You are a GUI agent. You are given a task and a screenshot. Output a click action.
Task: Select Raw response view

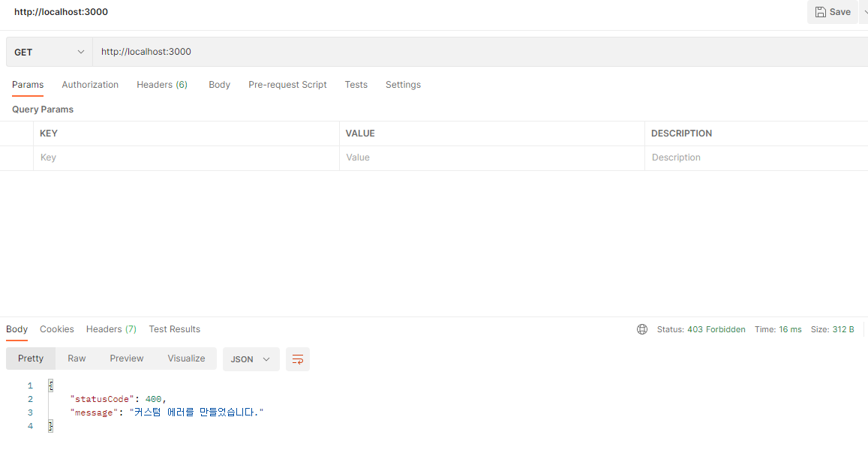coord(77,358)
